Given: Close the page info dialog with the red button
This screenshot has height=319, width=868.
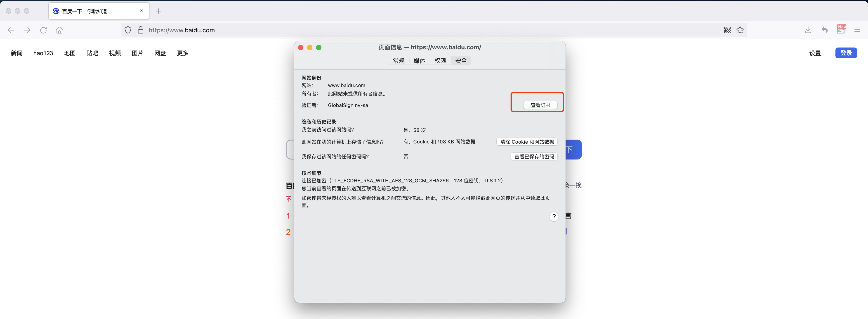Looking at the screenshot, I should pyautogui.click(x=301, y=48).
